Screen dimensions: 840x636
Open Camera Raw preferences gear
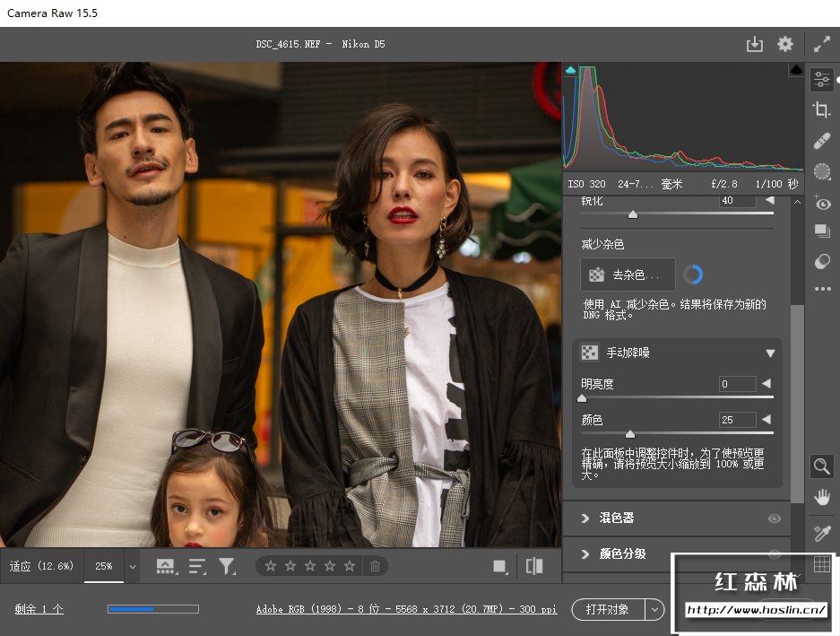point(785,45)
